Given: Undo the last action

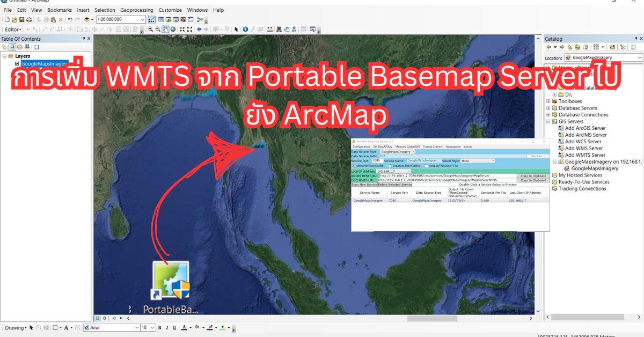Looking at the screenshot, I should (70, 19).
